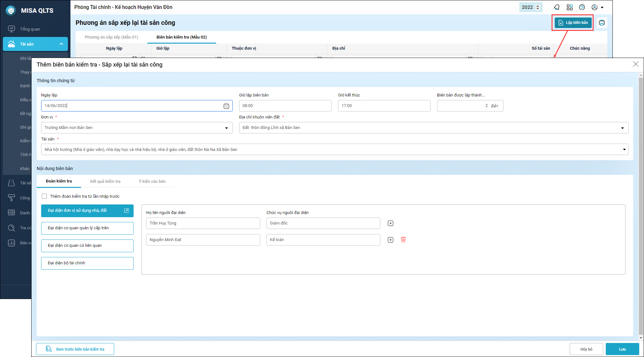Switch to Kết quả kiểm tra tab
Screen dimensions: 644x357
point(105,182)
